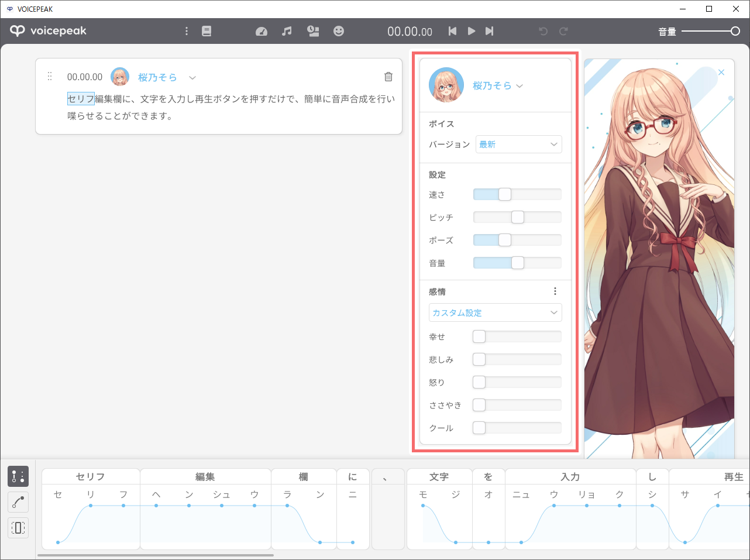Adjust the クール emotion slider

pos(517,428)
